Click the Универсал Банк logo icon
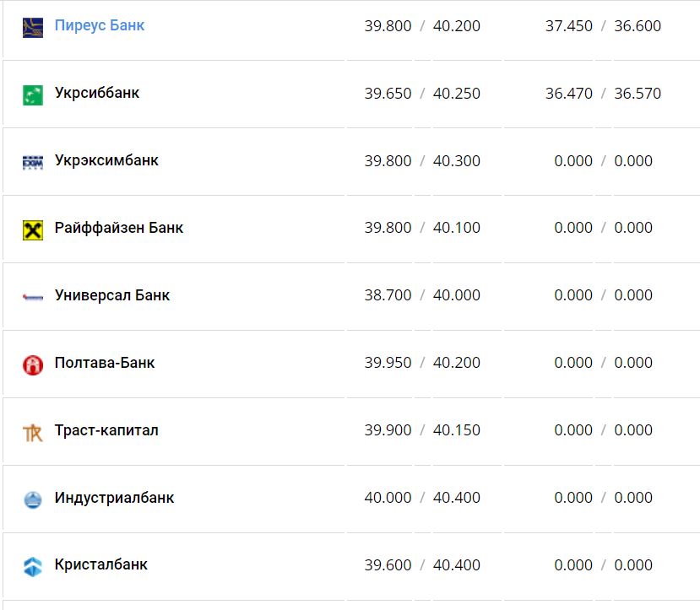700x610 pixels. pyautogui.click(x=33, y=297)
